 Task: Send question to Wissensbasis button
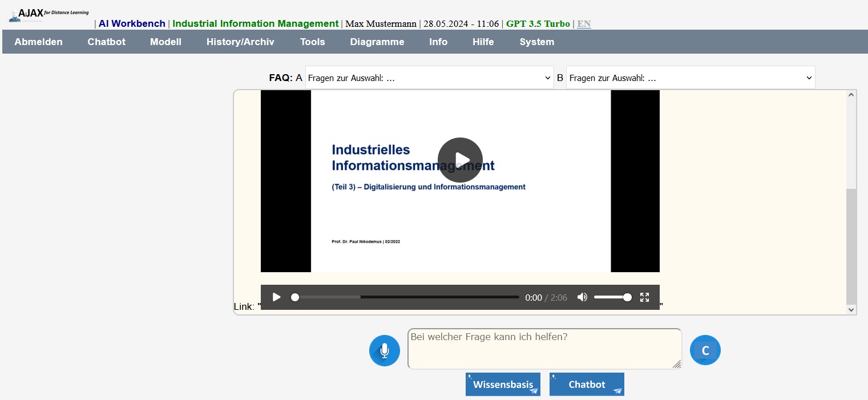[502, 385]
